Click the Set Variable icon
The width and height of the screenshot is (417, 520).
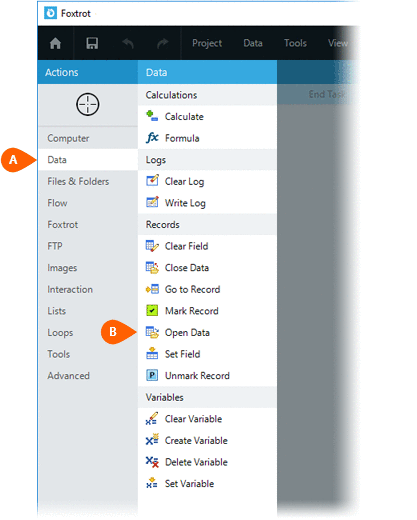(152, 483)
